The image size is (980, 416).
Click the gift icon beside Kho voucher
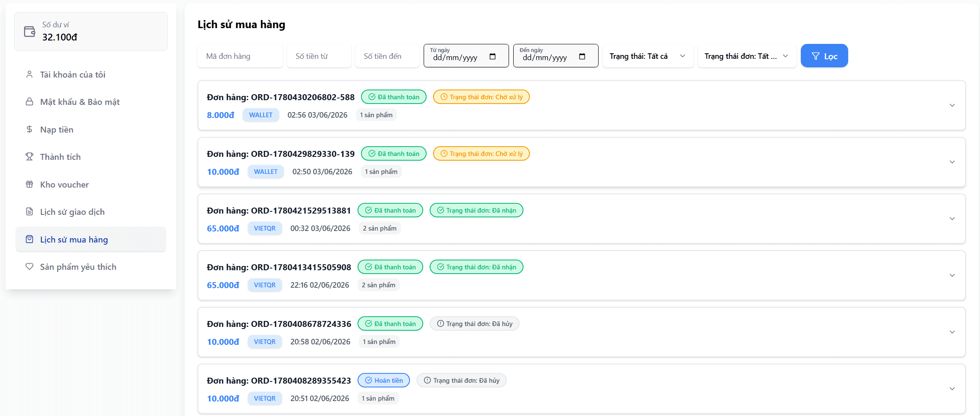[x=29, y=184]
